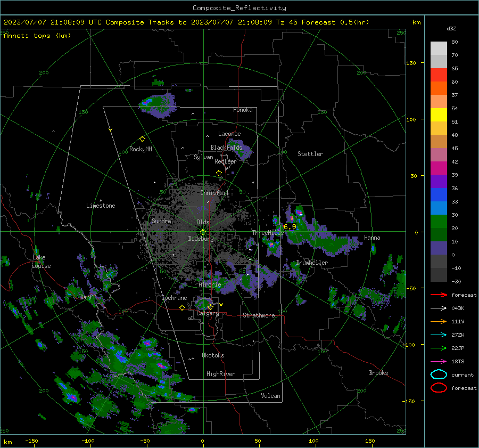Click the red forecast arrow in legend
479x448 pixels.
click(439, 295)
